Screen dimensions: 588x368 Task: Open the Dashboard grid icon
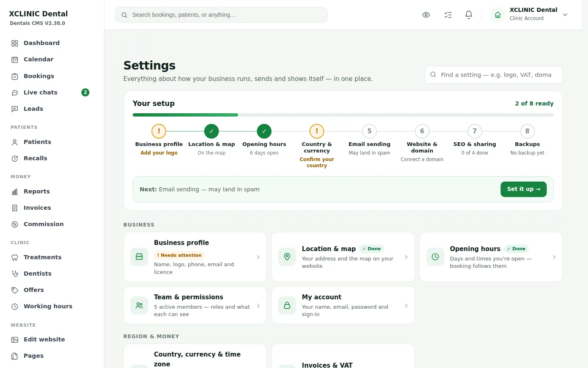[15, 43]
